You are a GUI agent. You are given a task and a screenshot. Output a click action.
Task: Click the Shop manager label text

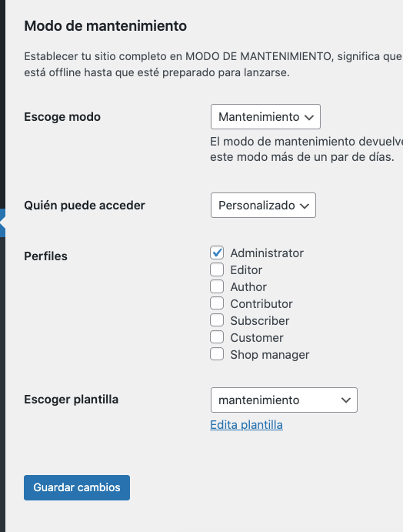(x=270, y=355)
